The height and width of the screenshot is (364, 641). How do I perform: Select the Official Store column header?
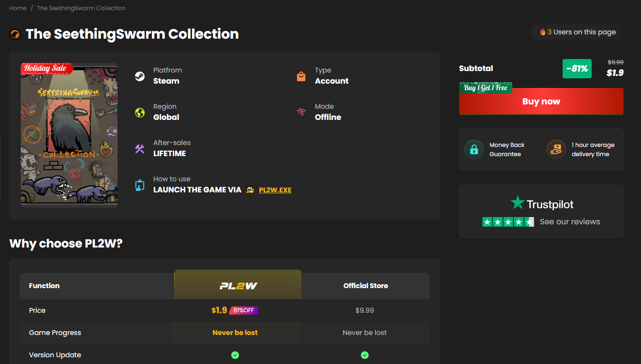click(x=366, y=286)
